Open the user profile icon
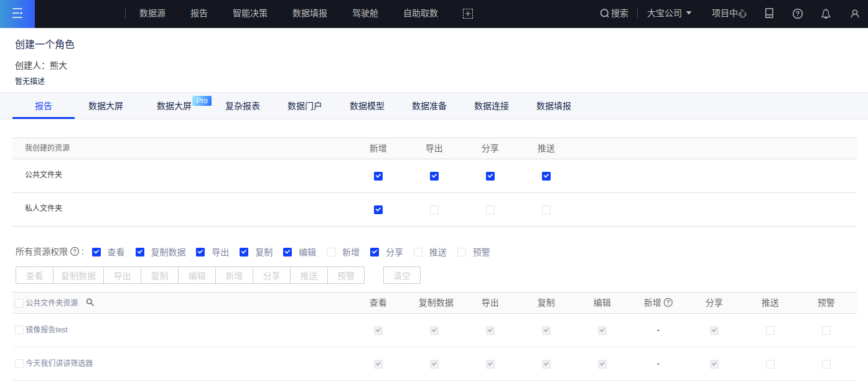This screenshot has height=381, width=868. 854,14
